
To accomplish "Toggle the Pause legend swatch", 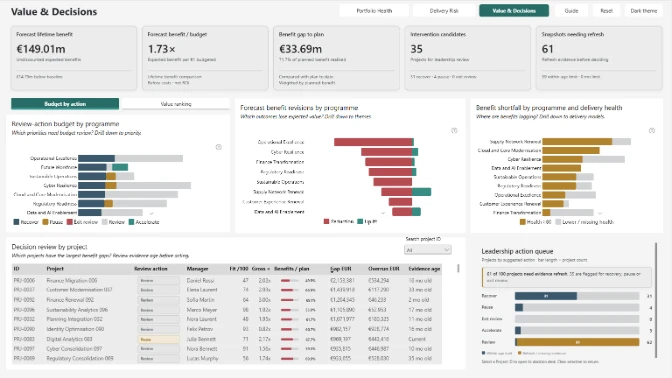I will click(45, 222).
